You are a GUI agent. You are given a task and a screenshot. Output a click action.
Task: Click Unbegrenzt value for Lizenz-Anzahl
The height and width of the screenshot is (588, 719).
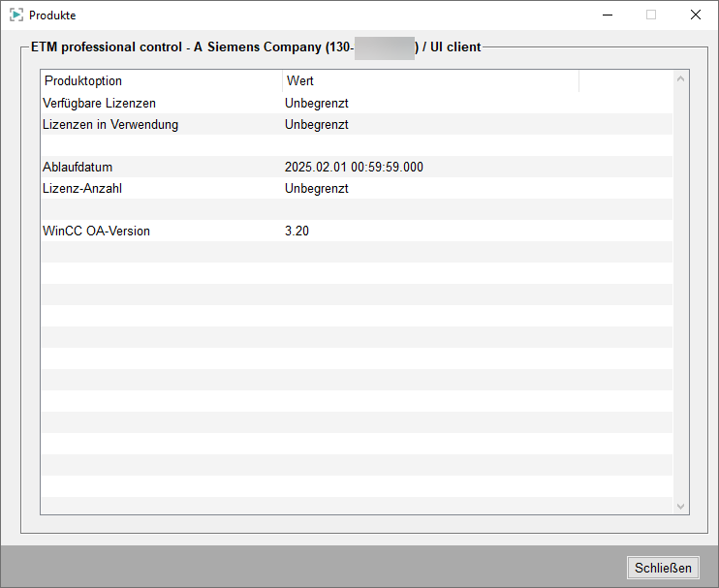pos(317,188)
